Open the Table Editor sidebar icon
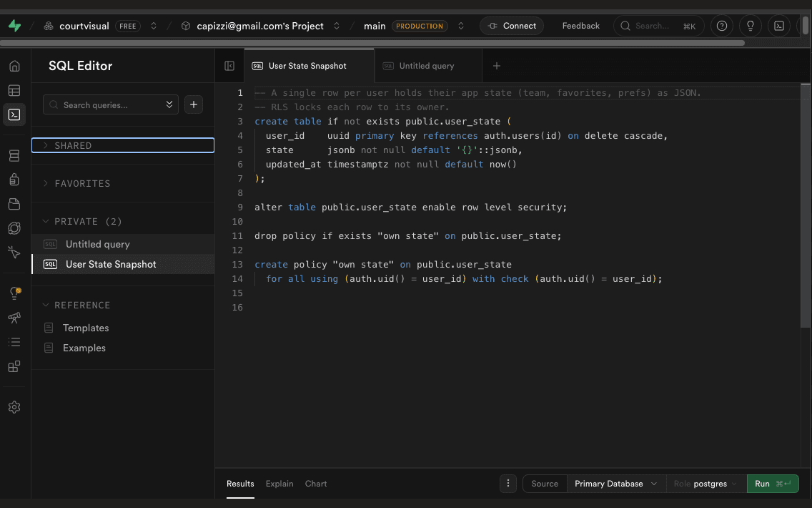Screen dimensions: 812x508 tap(14, 90)
